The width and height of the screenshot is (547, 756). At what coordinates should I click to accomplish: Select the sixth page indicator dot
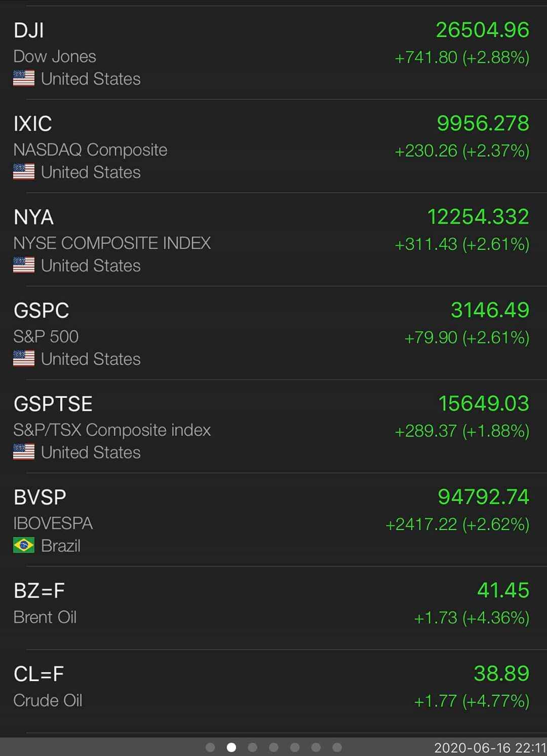point(316,747)
